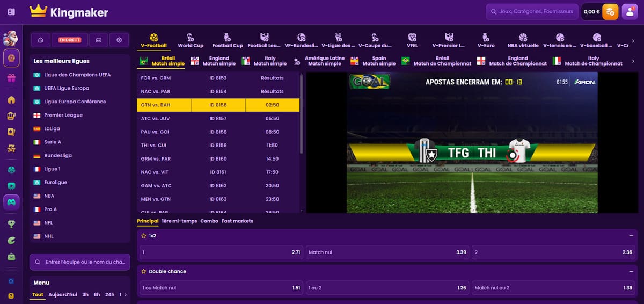This screenshot has width=644, height=304.
Task: Bet on 1 ou 2 at 1.26
Action: click(x=387, y=288)
